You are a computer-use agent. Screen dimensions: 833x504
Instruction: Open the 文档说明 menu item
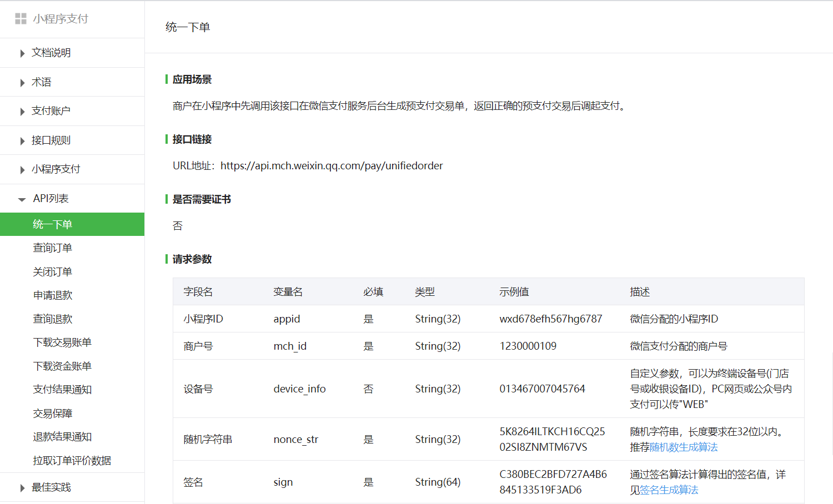51,53
